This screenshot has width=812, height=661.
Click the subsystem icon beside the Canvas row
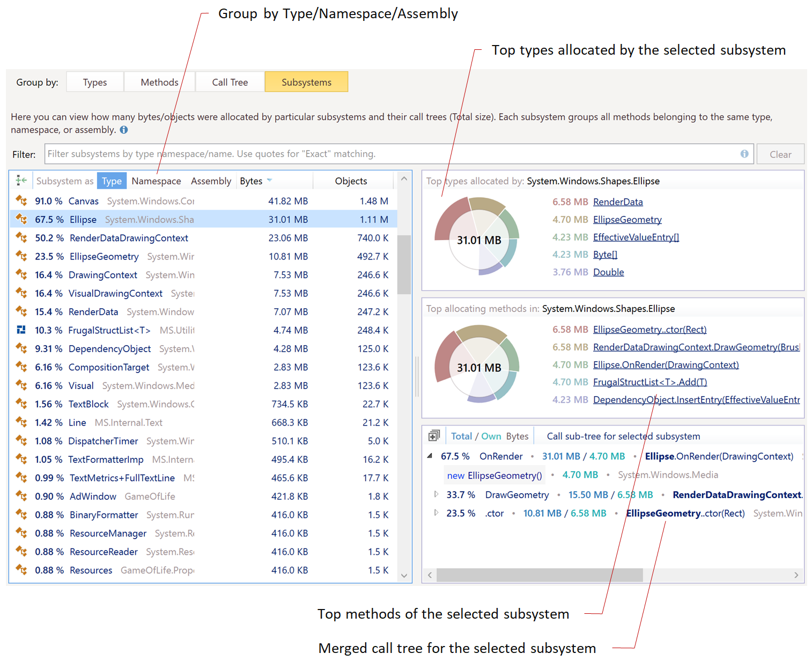[21, 201]
